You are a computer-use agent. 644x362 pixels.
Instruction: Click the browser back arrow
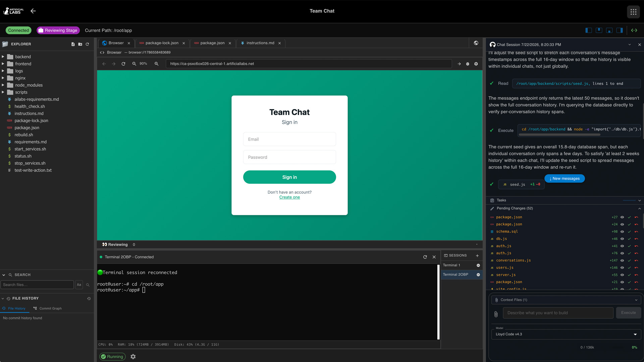(x=104, y=64)
